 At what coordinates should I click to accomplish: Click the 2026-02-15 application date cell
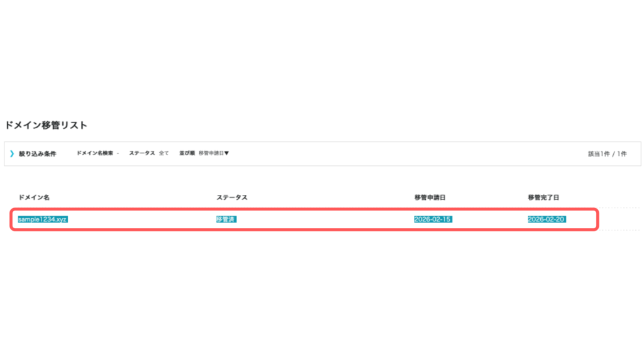pyautogui.click(x=433, y=219)
